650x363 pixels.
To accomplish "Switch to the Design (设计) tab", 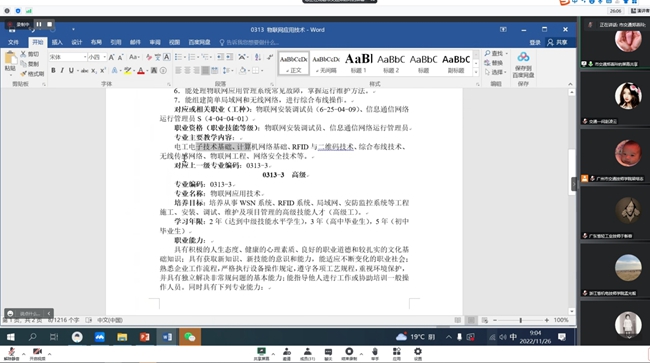I will click(x=77, y=42).
